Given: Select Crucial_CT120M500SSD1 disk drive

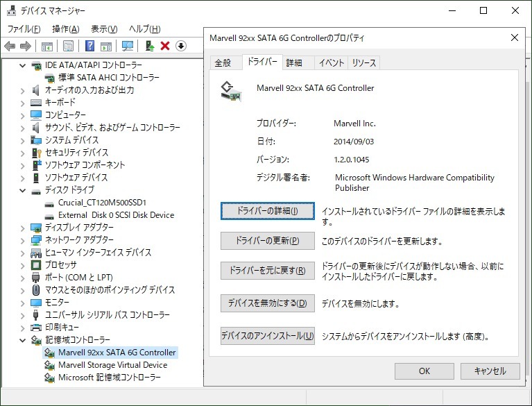Looking at the screenshot, I should click(102, 203).
